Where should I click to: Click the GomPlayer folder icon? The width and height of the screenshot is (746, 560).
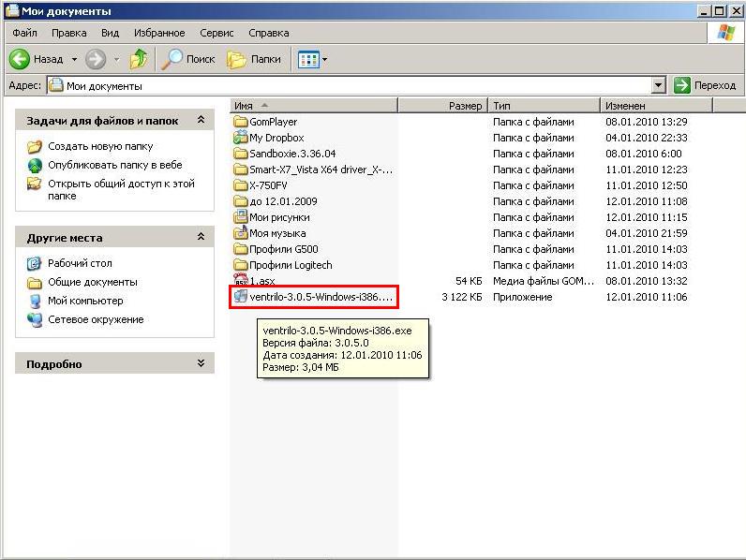pyautogui.click(x=241, y=122)
